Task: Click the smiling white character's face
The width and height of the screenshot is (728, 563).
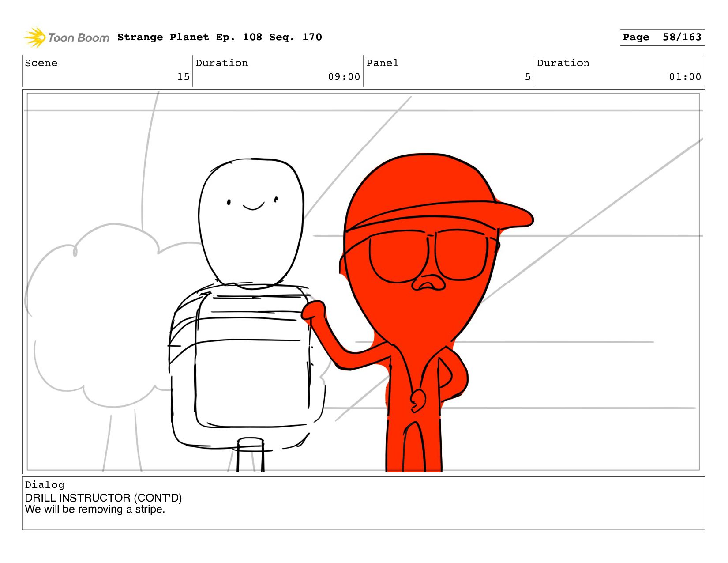Action: (x=251, y=223)
